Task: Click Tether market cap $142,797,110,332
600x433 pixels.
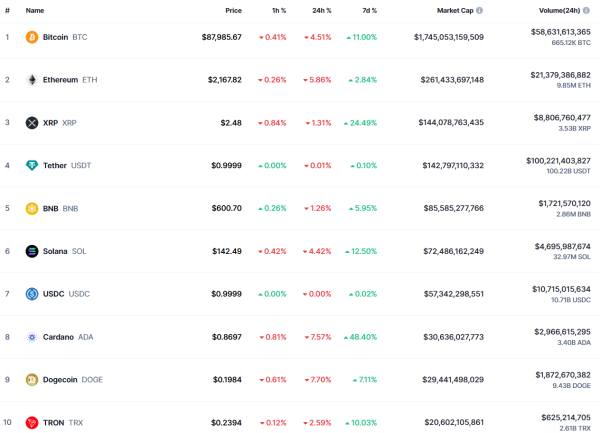Action: (x=453, y=166)
